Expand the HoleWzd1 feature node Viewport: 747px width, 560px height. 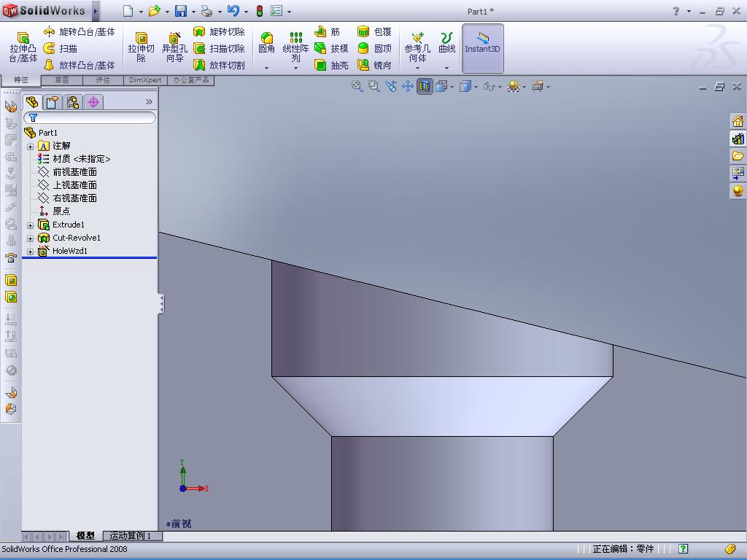[x=30, y=252]
